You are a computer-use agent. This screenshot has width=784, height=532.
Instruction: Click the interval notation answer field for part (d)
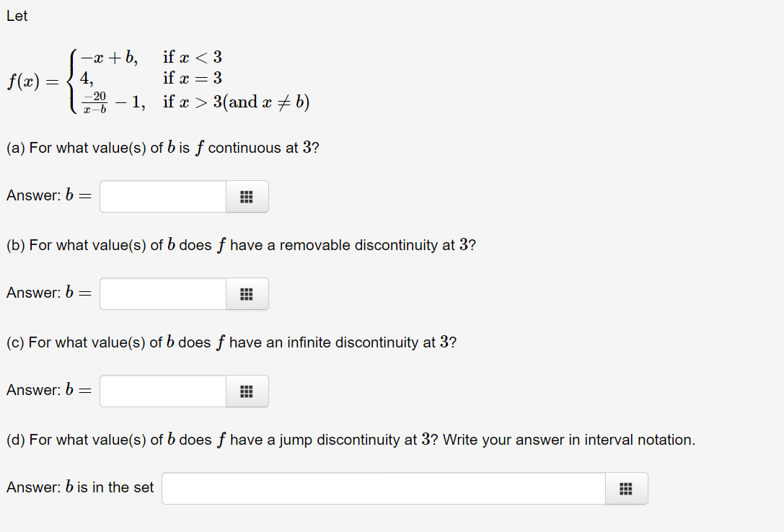tap(382, 488)
